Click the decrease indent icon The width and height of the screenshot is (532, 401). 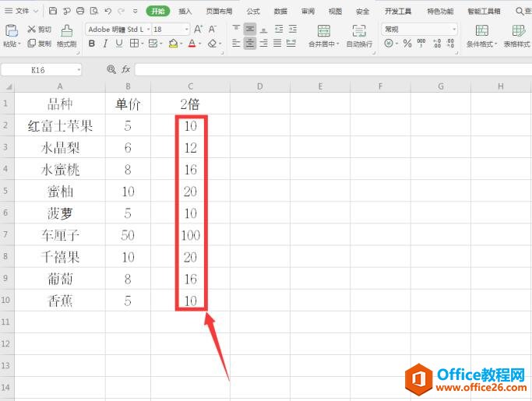coord(279,29)
